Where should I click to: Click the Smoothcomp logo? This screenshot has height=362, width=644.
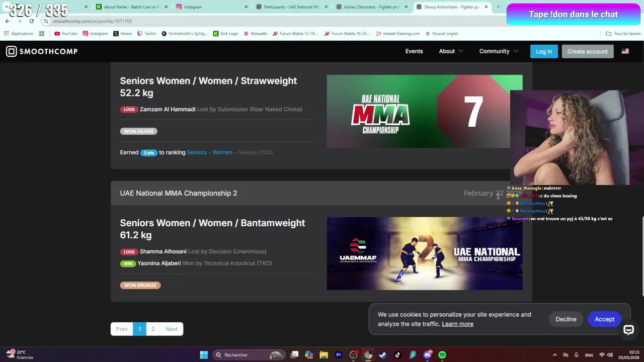point(42,51)
